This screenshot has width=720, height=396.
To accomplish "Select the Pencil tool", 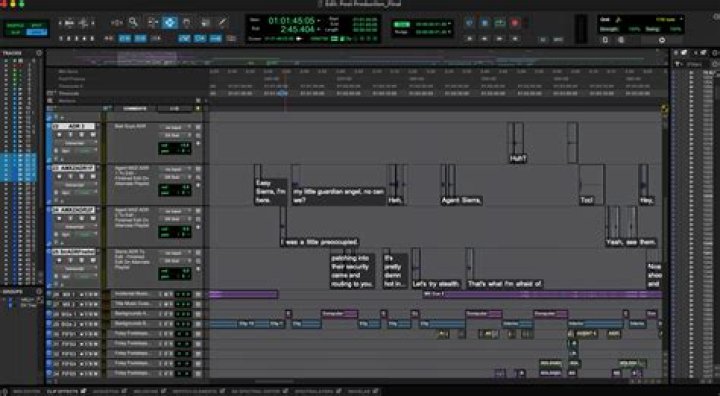I will pos(222,22).
